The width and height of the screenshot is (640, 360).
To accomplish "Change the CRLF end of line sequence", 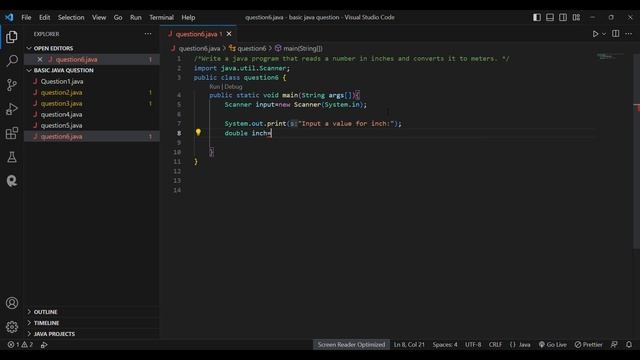I will (x=495, y=344).
